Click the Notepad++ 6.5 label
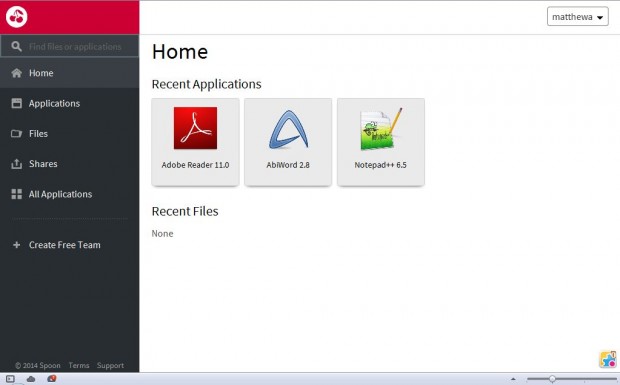Image resolution: width=620 pixels, height=385 pixels. (x=380, y=165)
